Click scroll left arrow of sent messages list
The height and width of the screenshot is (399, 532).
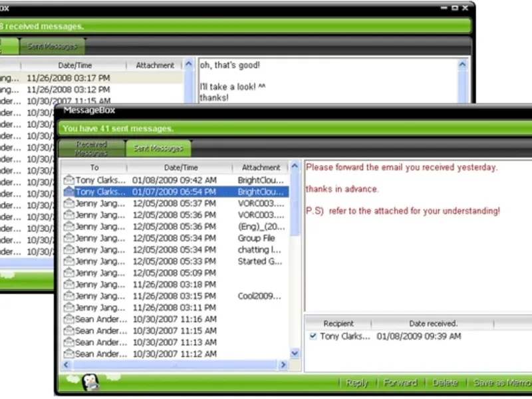[x=66, y=364]
